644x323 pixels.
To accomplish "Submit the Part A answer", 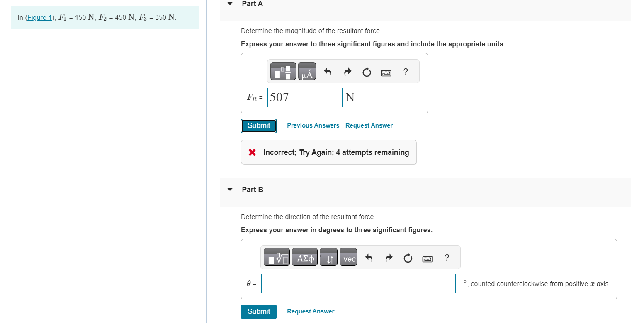I will [x=259, y=125].
